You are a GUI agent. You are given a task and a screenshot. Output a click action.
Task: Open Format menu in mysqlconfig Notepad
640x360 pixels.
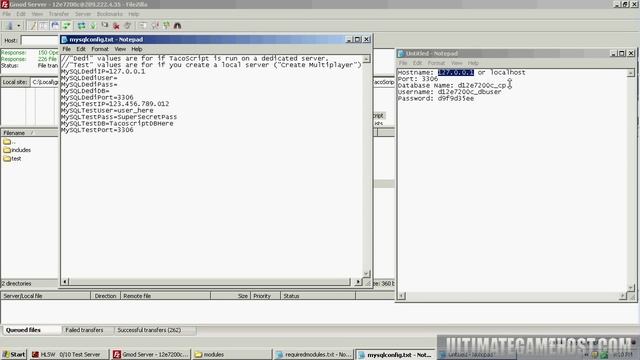(100, 49)
